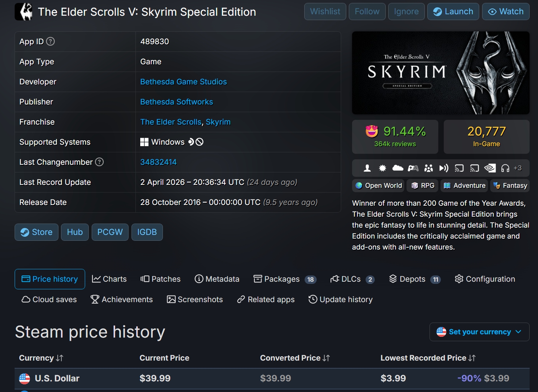Viewport: 538px width, 392px height.
Task: Click the single-player silhouette feature icon
Action: tap(367, 168)
